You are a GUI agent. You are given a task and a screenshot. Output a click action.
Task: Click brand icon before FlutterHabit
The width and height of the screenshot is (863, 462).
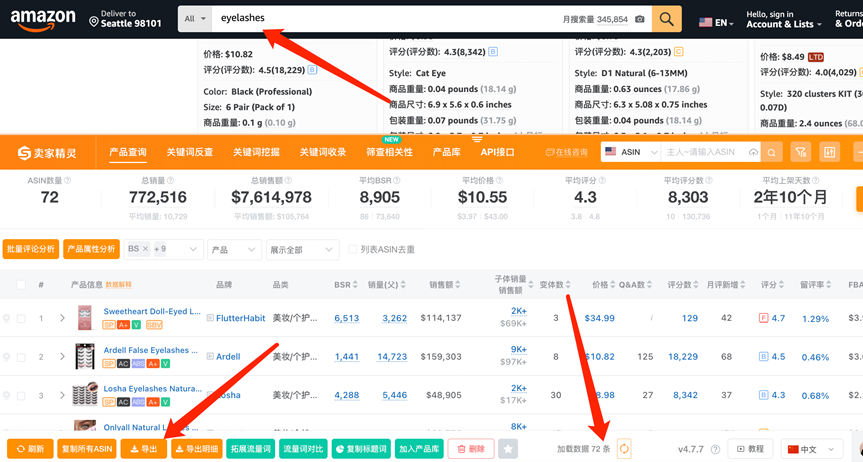210,318
